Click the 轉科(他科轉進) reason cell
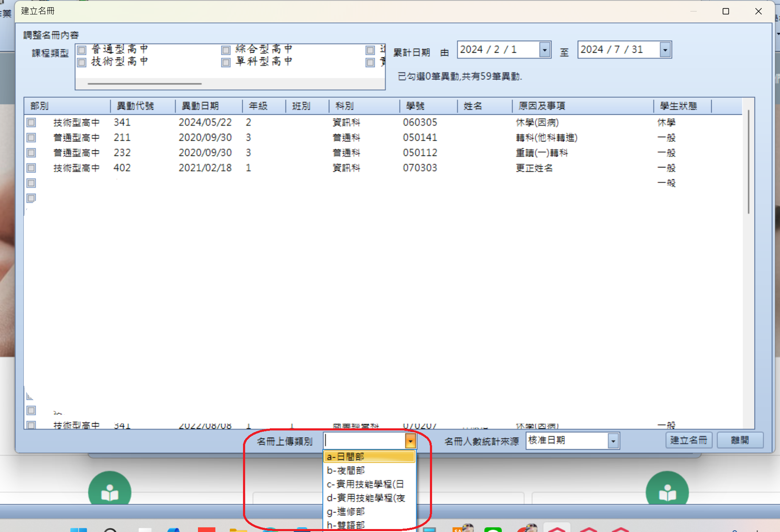The image size is (780, 532). point(546,138)
